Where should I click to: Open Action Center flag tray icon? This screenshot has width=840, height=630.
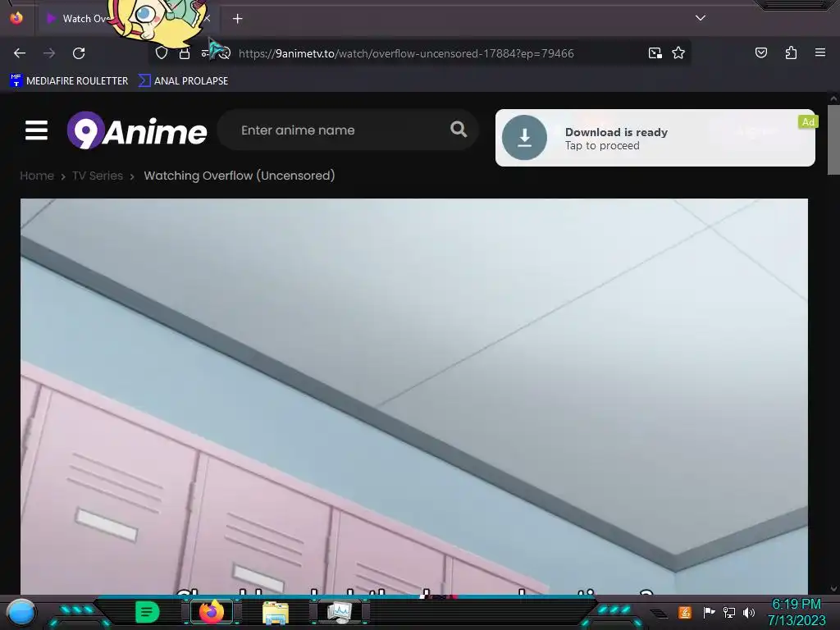(x=709, y=612)
